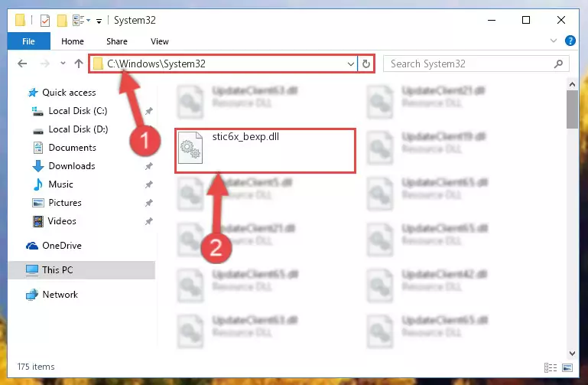This screenshot has width=588, height=385.
Task: Click the address bar path C:\Windows\System32
Action: (x=157, y=64)
